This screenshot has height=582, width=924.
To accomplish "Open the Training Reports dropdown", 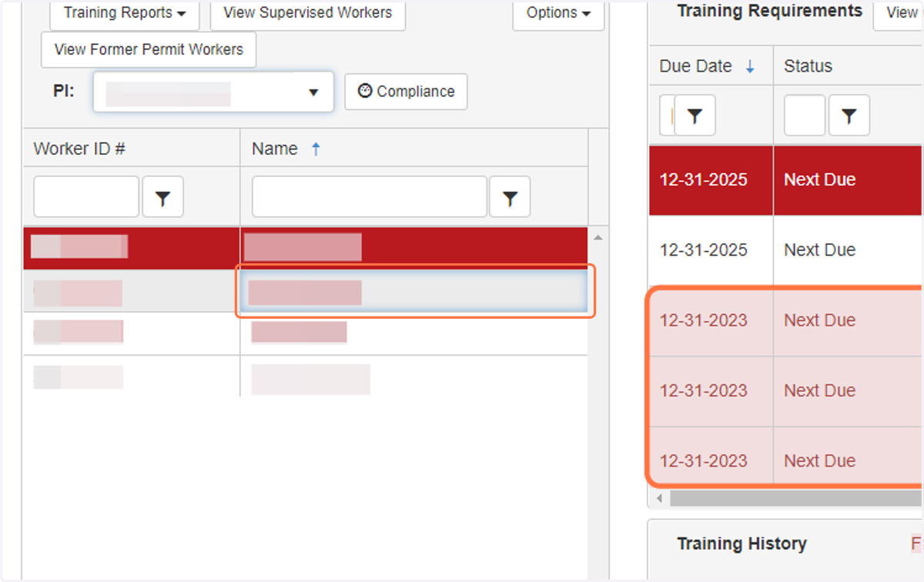I will [x=124, y=13].
